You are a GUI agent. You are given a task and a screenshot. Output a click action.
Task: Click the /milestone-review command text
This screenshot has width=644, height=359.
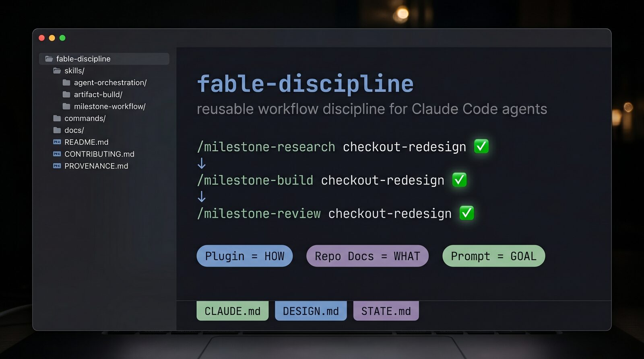coord(259,213)
